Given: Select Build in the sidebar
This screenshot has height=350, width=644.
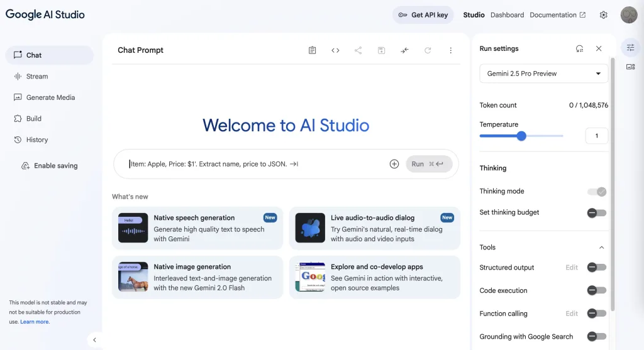Looking at the screenshot, I should pos(49,119).
